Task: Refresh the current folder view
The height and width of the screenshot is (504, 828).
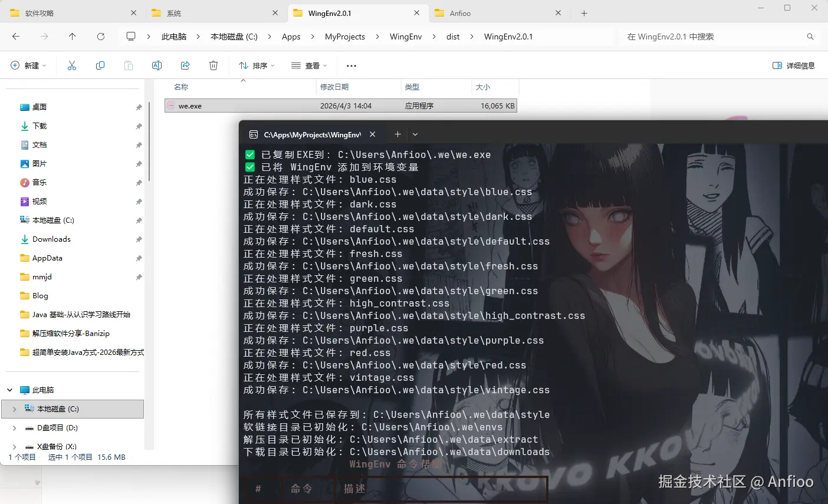Action: click(101, 37)
